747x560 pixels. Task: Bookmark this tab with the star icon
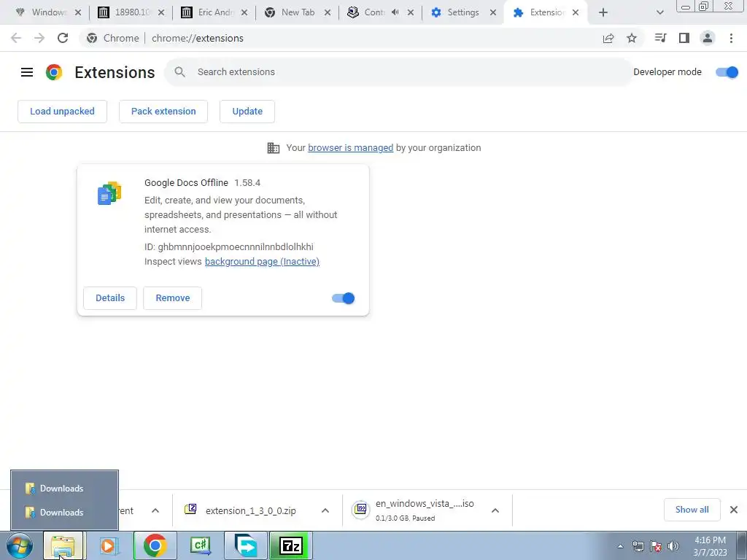[632, 38]
